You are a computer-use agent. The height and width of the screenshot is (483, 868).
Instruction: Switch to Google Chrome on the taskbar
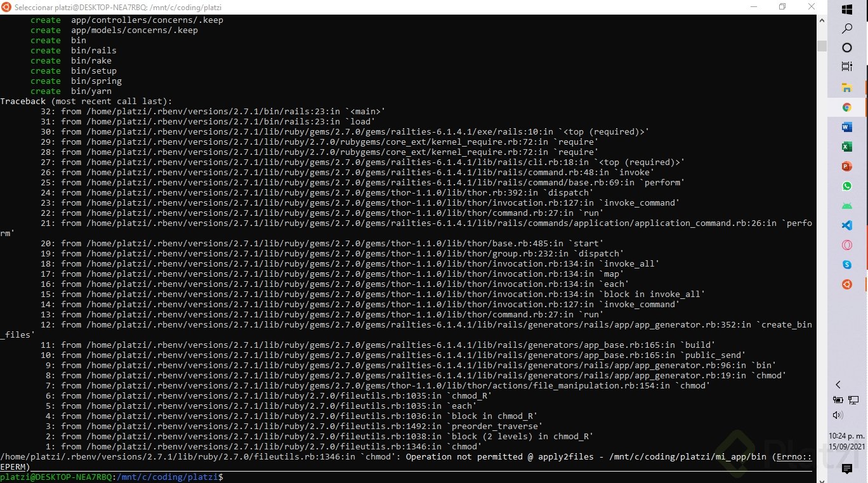point(846,107)
